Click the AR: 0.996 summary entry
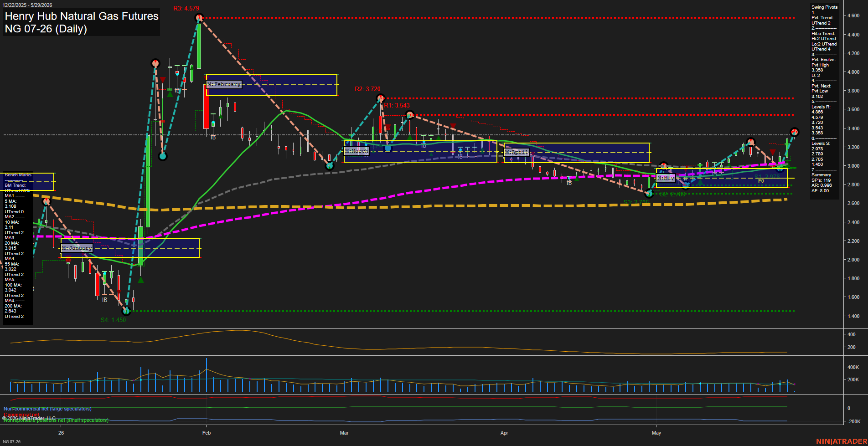The width and height of the screenshot is (868, 446). (x=821, y=185)
